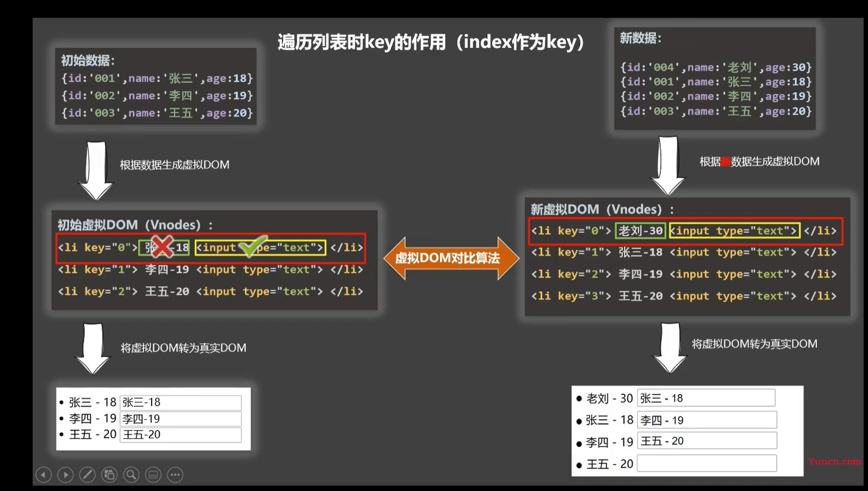Advance to the next slide
This screenshot has height=491, width=868.
pyautogui.click(x=65, y=475)
